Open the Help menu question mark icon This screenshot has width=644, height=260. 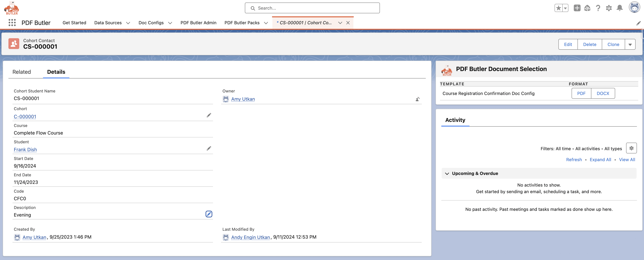(x=598, y=8)
